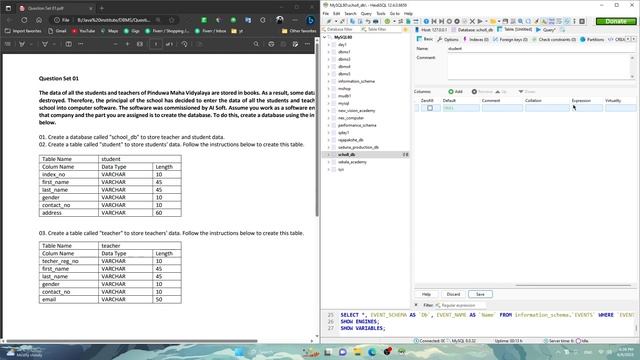Open Microsoft Edge from the taskbar
The height and width of the screenshot is (360, 640).
(372, 352)
